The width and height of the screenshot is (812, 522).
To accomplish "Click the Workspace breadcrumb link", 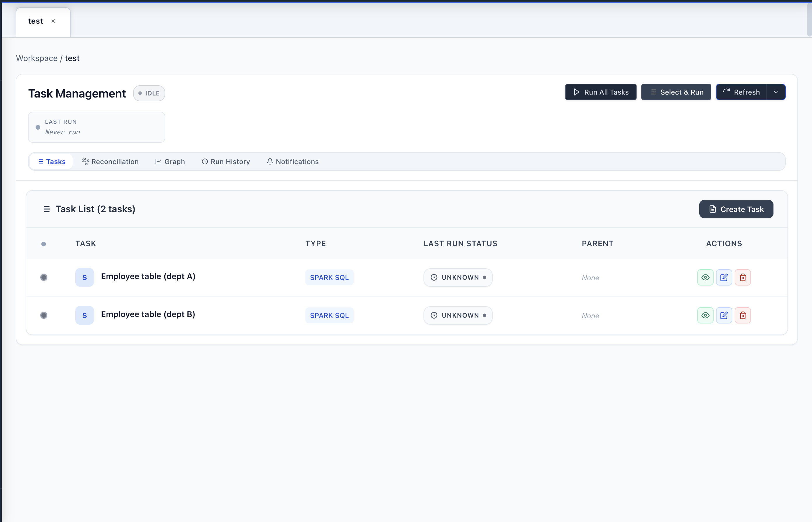I will [x=36, y=58].
